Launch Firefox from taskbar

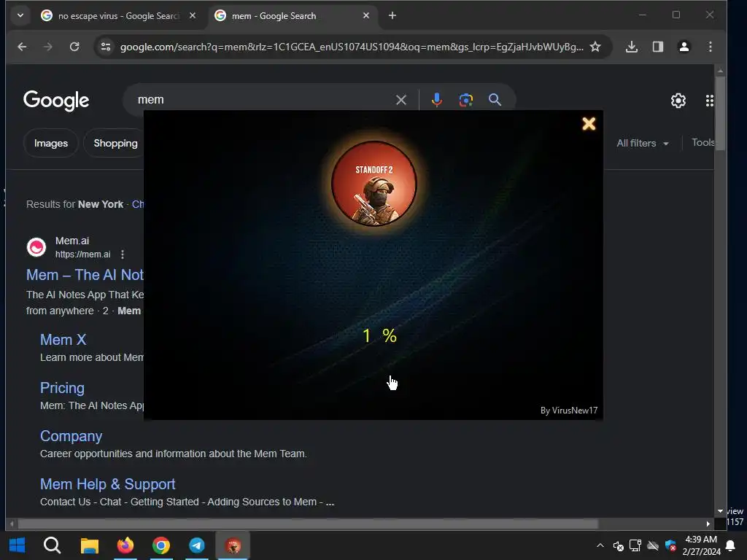pos(125,545)
